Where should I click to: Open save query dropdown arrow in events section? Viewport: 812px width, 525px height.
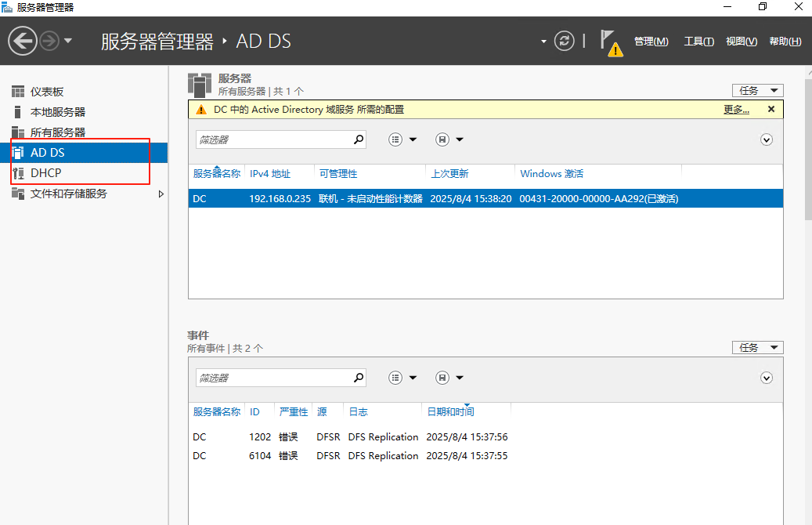[x=460, y=378]
